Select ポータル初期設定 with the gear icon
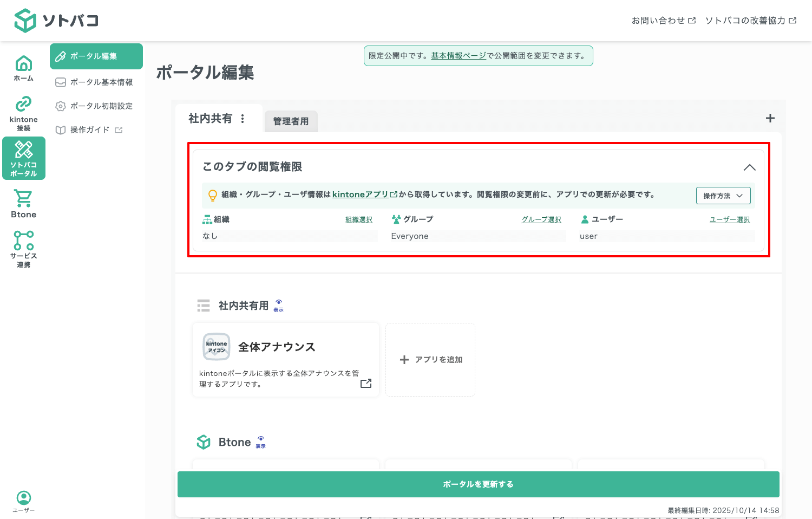Image resolution: width=812 pixels, height=519 pixels. (x=95, y=106)
